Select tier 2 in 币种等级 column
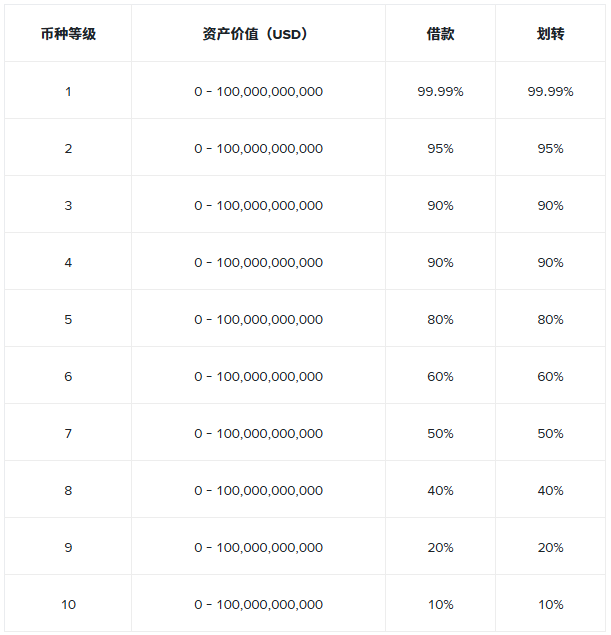Screen dimensions: 611x635 (68, 148)
